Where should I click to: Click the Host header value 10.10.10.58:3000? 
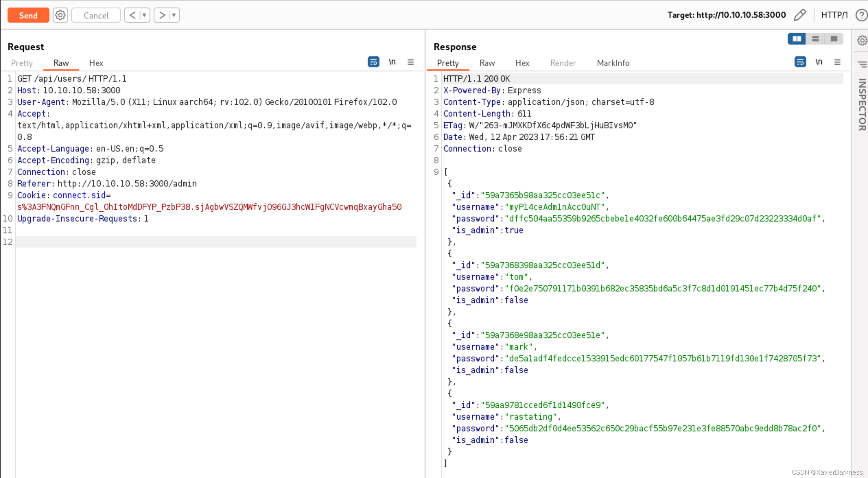tap(82, 90)
